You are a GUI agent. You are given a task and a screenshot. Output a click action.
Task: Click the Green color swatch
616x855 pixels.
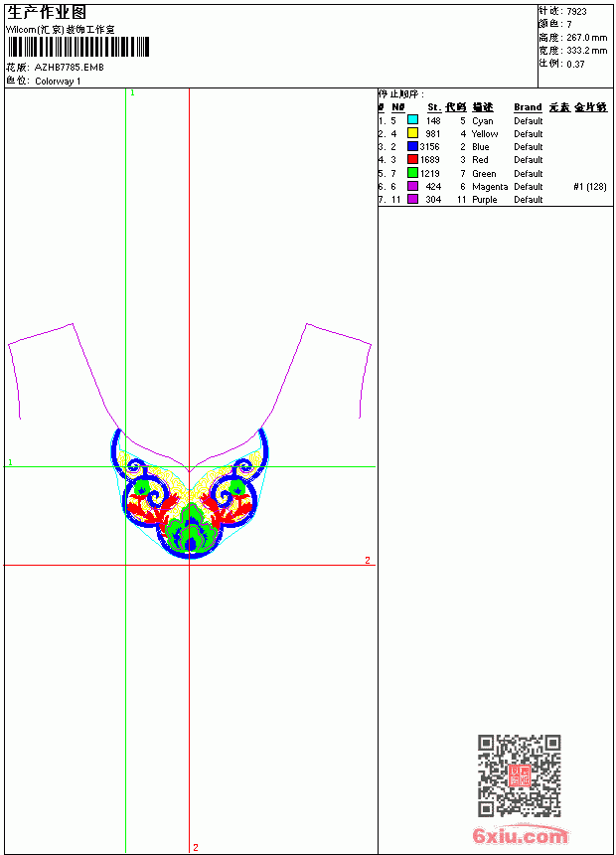click(x=412, y=173)
